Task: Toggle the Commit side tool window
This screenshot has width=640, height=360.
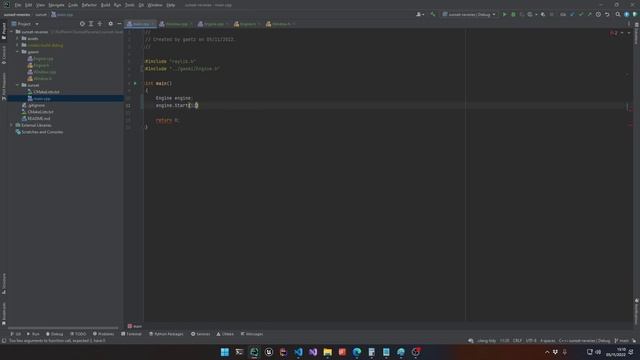Action: pyautogui.click(x=4, y=55)
